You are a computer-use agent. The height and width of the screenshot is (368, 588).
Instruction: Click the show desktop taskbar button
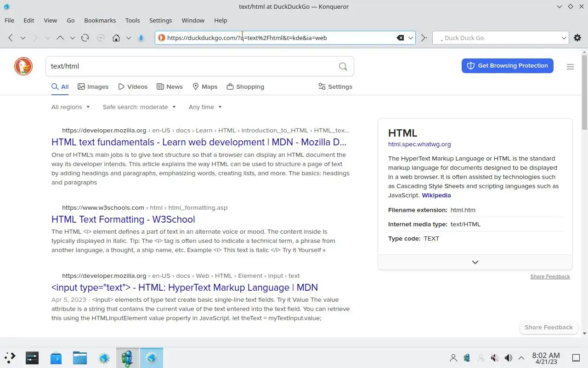pyautogui.click(x=576, y=357)
